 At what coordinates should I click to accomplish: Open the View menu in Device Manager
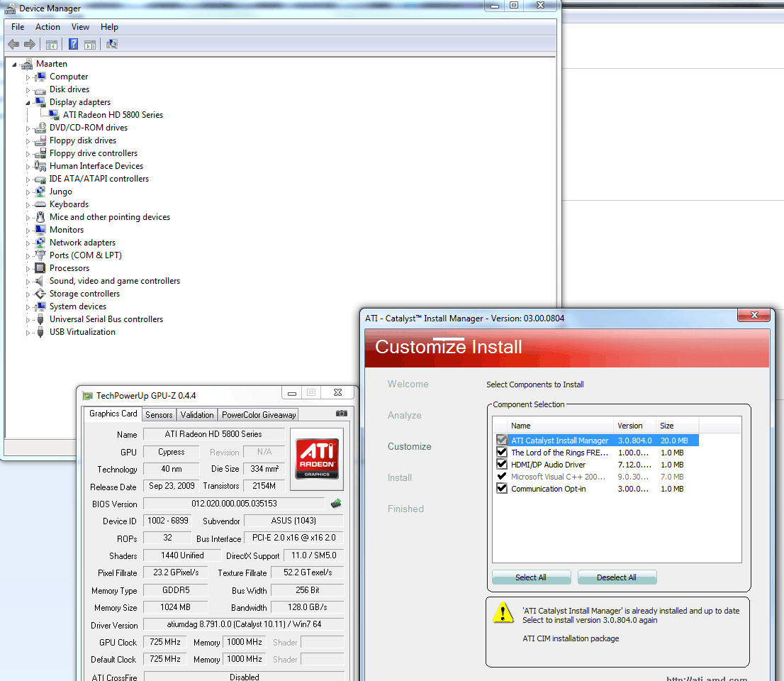coord(80,27)
